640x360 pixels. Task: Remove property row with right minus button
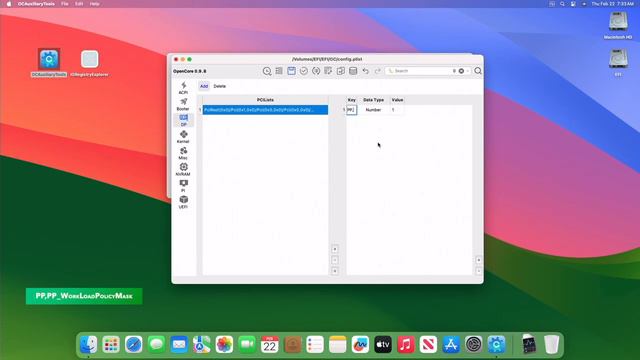pos(478,271)
